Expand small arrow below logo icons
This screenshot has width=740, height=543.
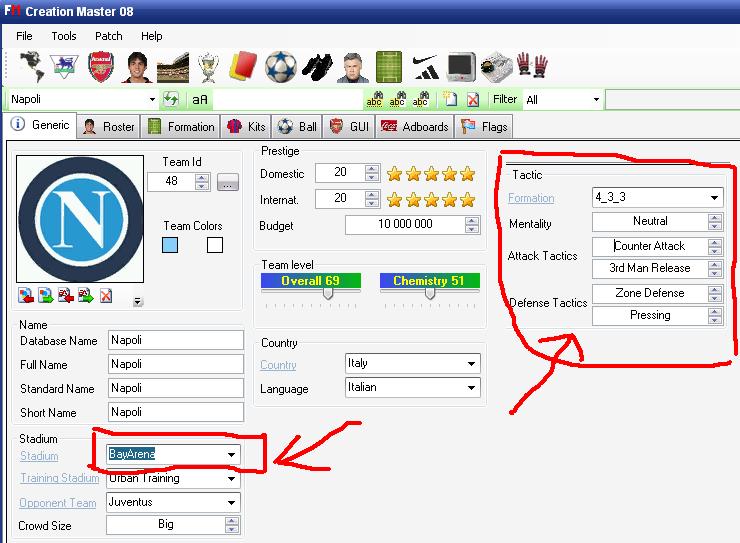(138, 301)
